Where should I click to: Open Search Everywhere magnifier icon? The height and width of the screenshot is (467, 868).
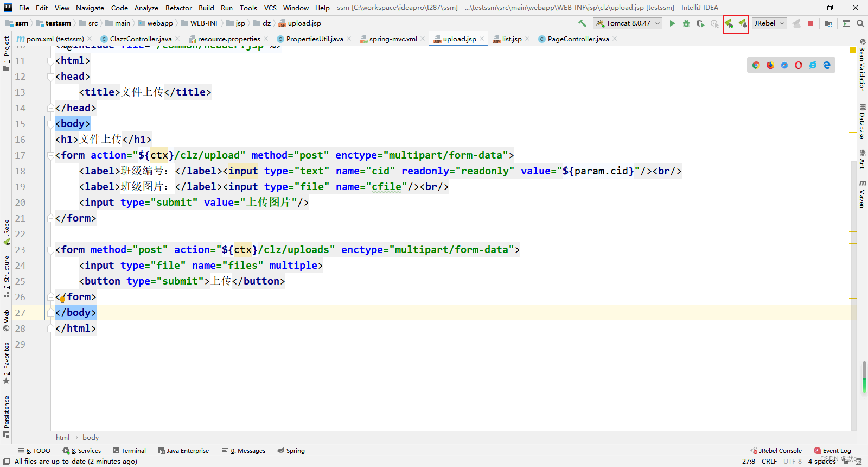pos(860,23)
